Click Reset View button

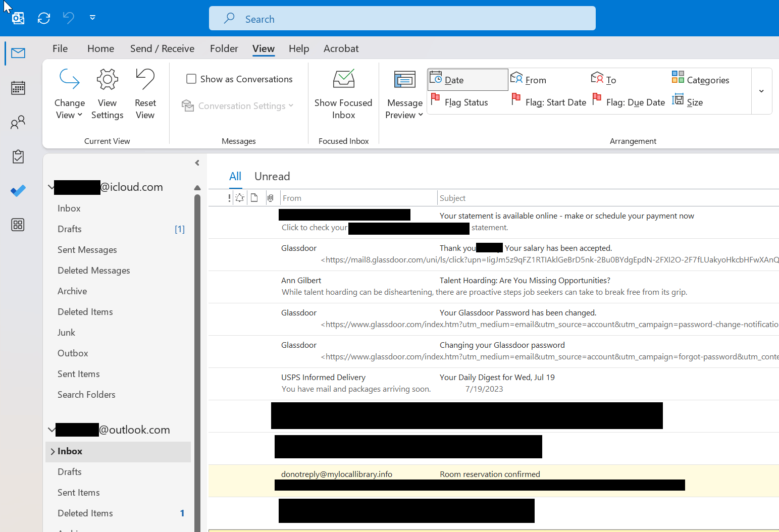point(145,94)
